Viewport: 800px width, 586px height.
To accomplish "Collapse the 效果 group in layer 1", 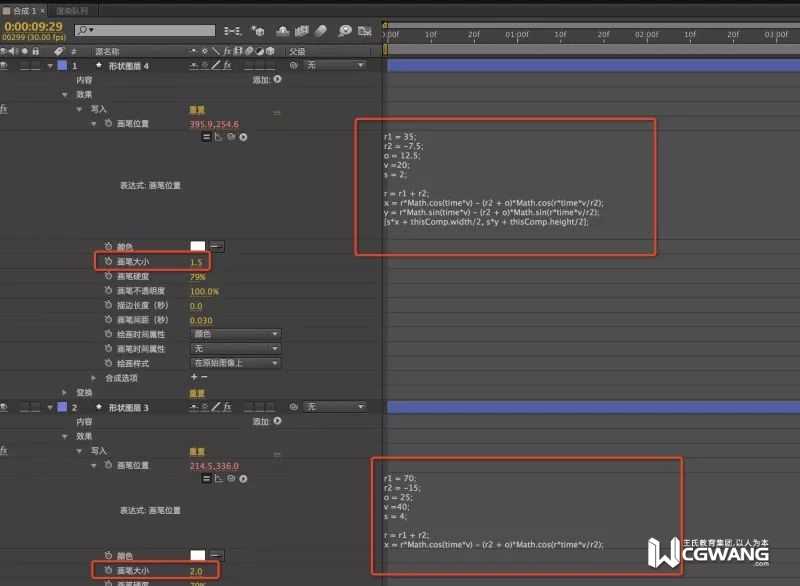I will [x=65, y=95].
